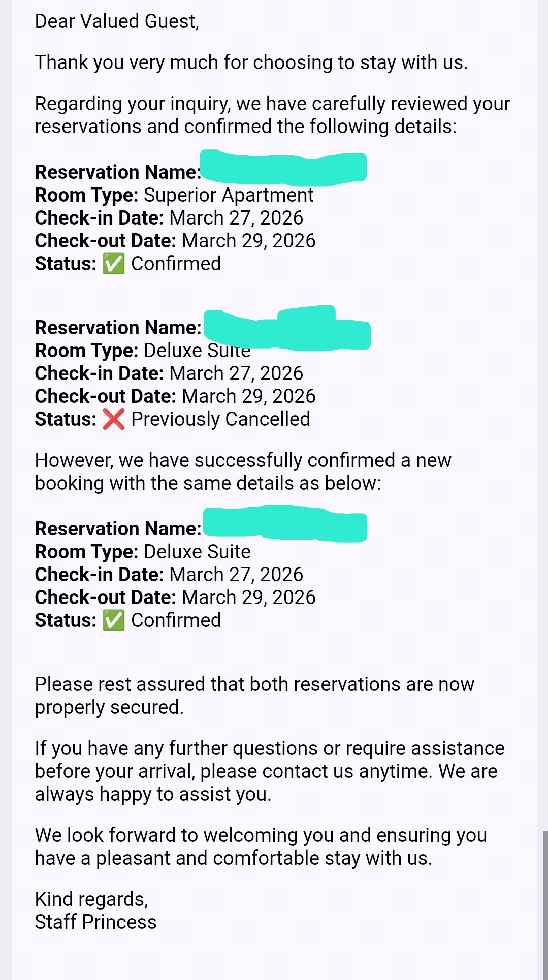
Task: Click "We look forward to welcoming you" paragraph
Action: tap(261, 846)
